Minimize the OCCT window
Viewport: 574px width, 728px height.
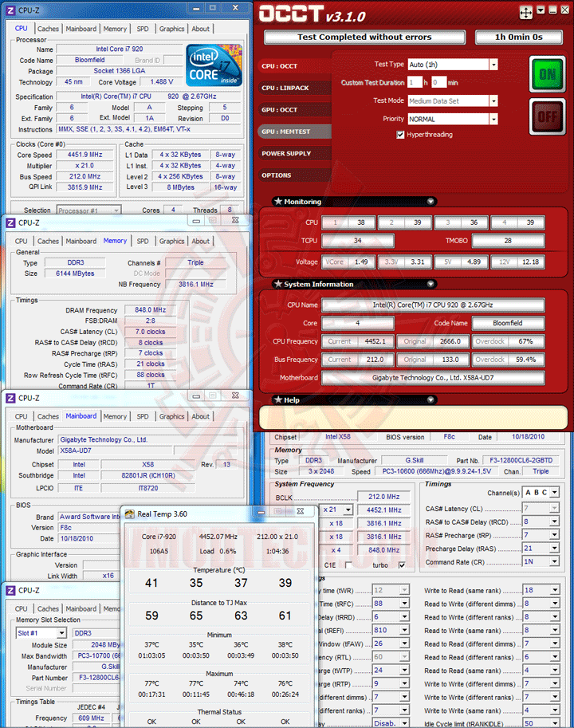tap(552, 10)
